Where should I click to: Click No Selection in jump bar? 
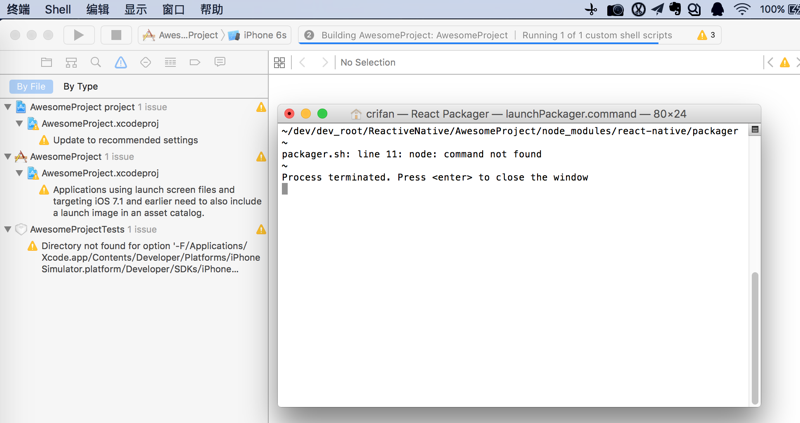(368, 62)
